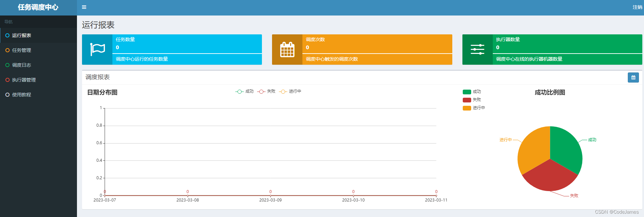Toggle the sidebar hamburger menu icon
The image size is (644, 217).
click(x=84, y=7)
